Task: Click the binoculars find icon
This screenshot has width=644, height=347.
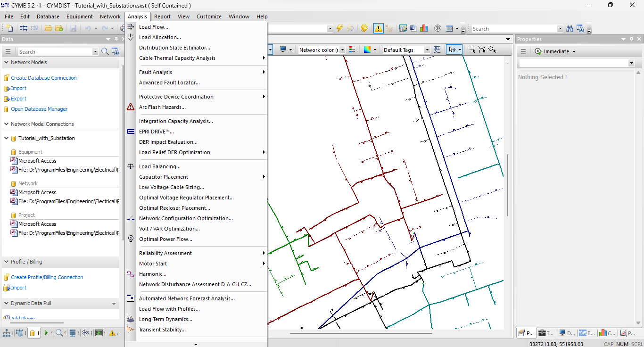Action: pos(570,28)
